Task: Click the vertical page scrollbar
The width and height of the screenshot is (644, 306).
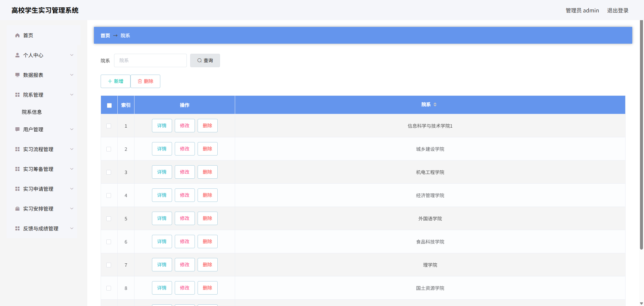Action: coord(641,134)
